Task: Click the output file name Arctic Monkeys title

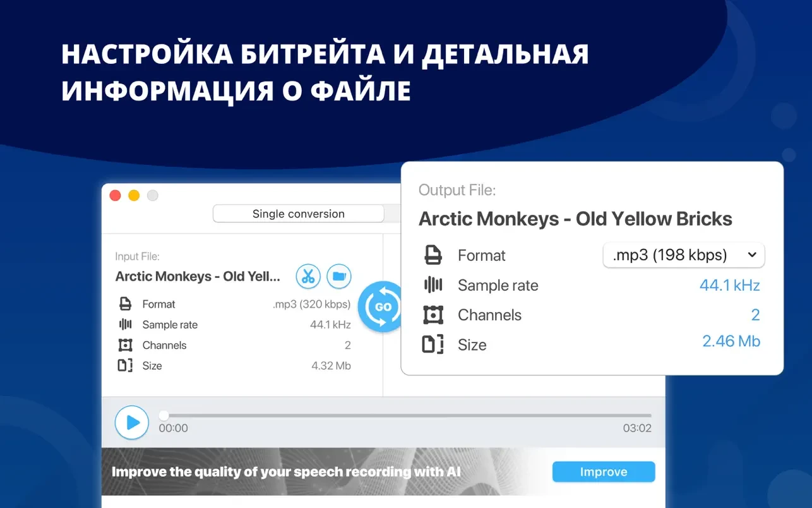Action: 575,219
